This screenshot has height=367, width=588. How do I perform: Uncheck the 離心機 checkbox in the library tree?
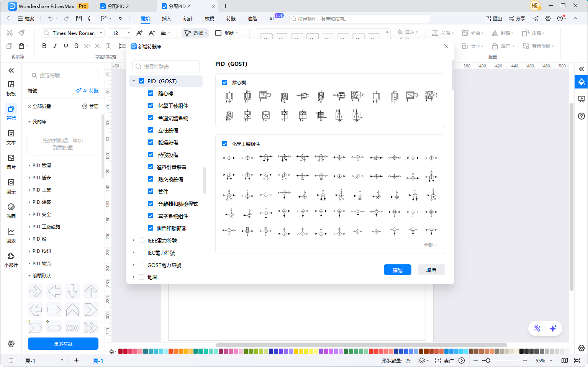pyautogui.click(x=151, y=93)
